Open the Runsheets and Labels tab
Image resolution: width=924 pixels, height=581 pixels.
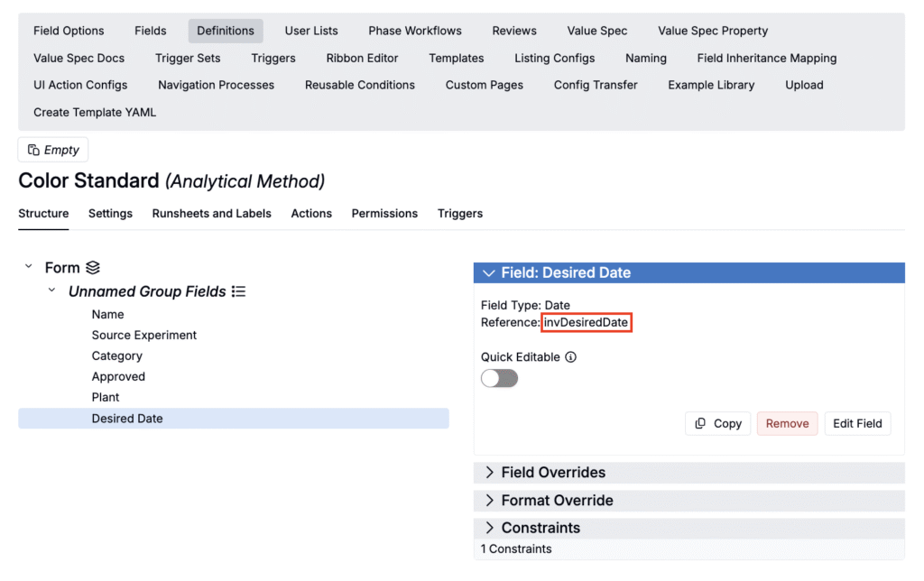point(211,214)
